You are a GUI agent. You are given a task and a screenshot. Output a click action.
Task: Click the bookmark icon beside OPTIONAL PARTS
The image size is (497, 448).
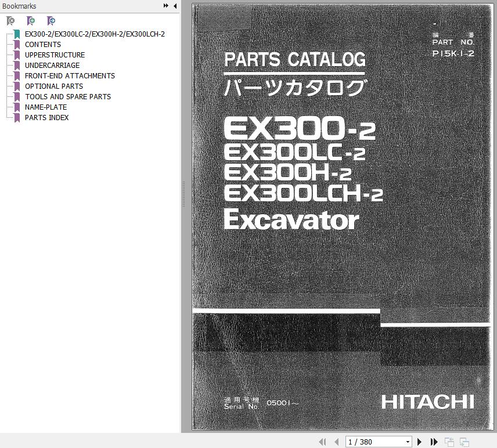pyautogui.click(x=17, y=86)
